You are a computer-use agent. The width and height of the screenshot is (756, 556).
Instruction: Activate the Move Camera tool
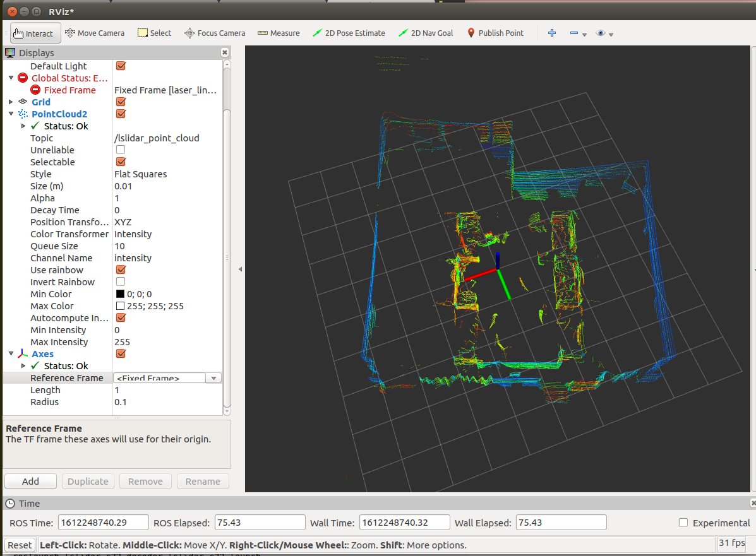[x=95, y=33]
